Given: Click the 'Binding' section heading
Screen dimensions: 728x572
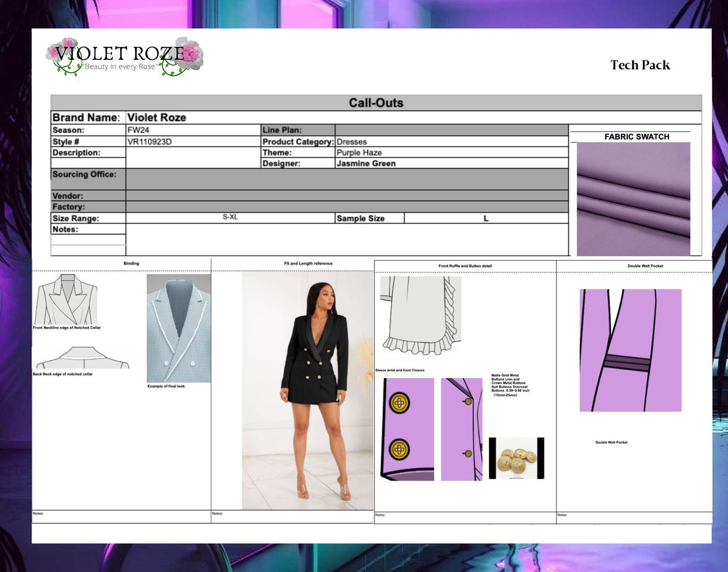Looking at the screenshot, I should [131, 264].
